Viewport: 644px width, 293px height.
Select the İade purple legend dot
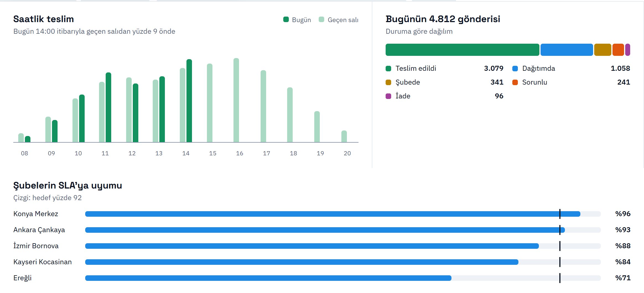[x=388, y=96]
